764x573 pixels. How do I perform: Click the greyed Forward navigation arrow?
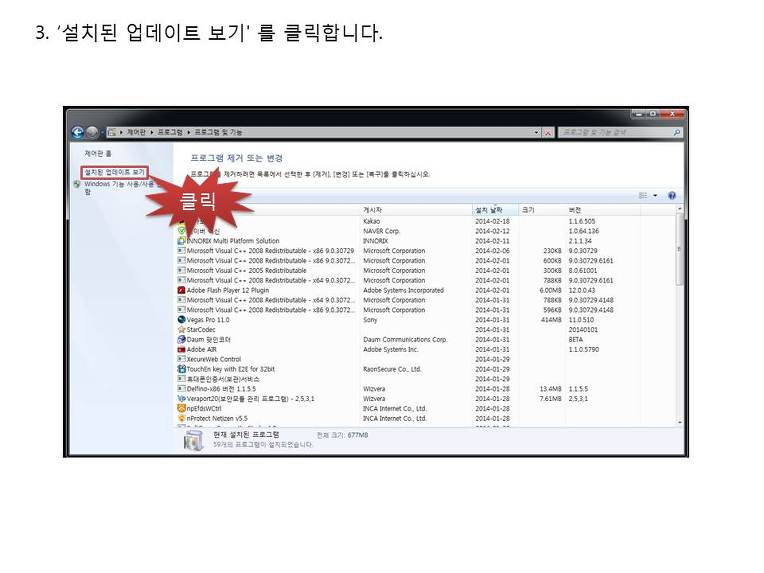92,132
